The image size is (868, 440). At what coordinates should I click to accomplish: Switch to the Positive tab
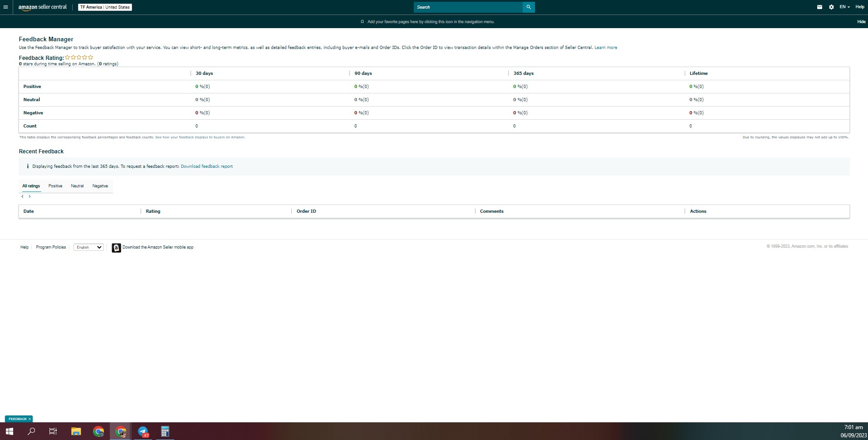click(55, 186)
